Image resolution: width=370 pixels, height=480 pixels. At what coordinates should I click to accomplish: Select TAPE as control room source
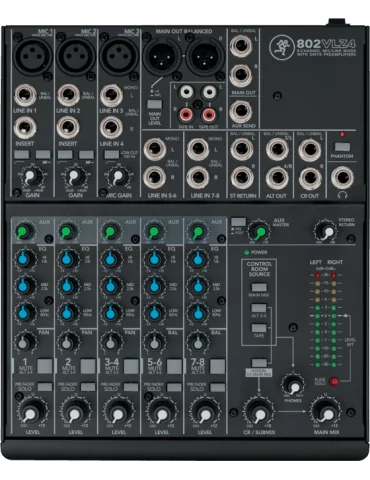click(259, 328)
